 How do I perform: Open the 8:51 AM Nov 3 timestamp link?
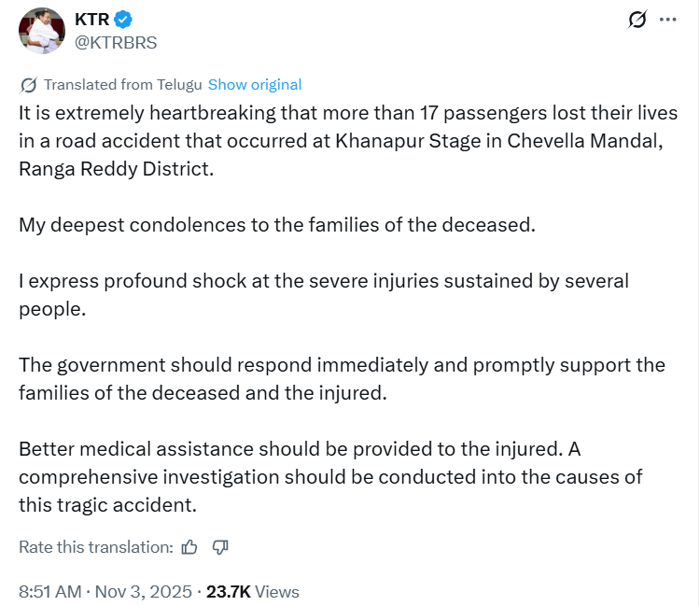(105, 591)
